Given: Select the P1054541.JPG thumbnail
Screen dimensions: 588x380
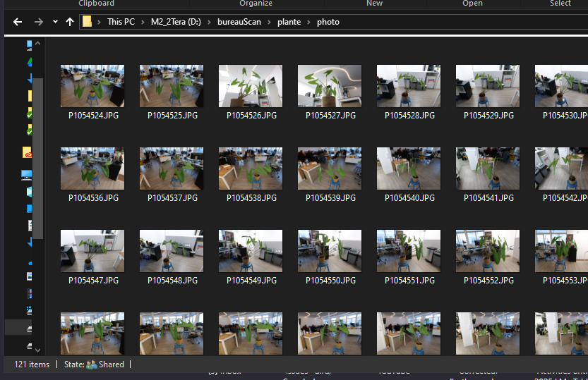Looking at the screenshot, I should click(x=488, y=168).
